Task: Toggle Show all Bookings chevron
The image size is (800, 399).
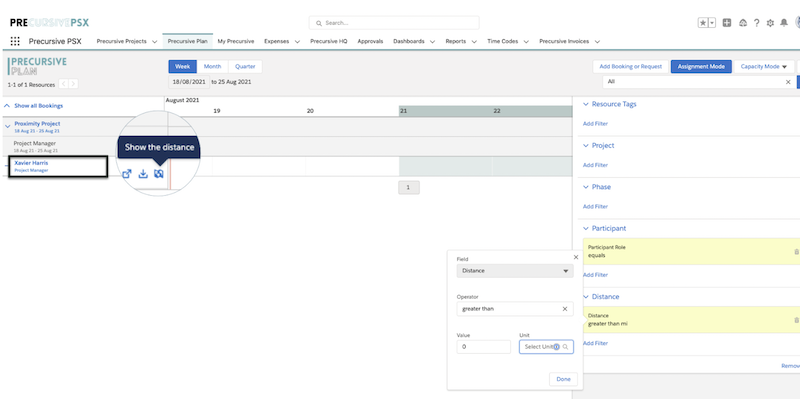Action: (7, 106)
